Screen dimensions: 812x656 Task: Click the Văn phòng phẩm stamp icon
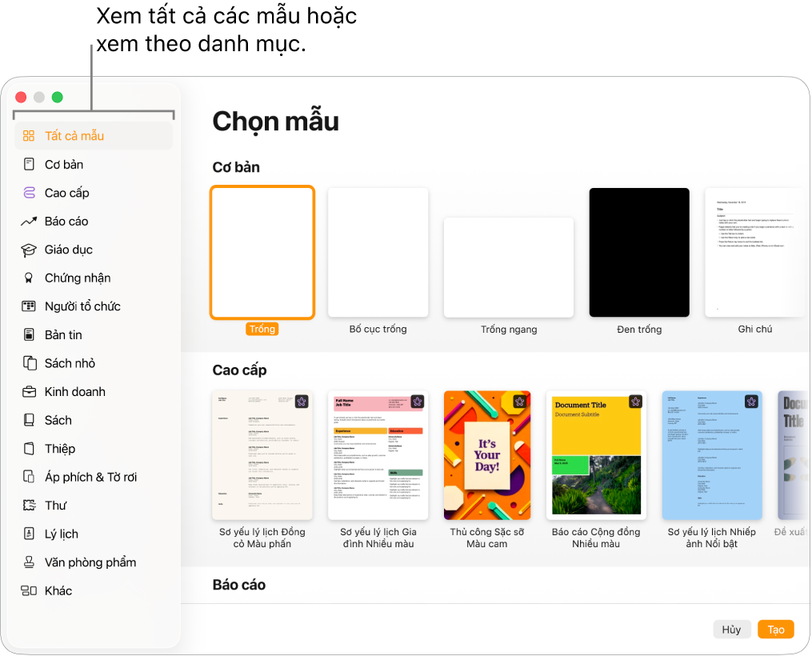click(x=29, y=562)
